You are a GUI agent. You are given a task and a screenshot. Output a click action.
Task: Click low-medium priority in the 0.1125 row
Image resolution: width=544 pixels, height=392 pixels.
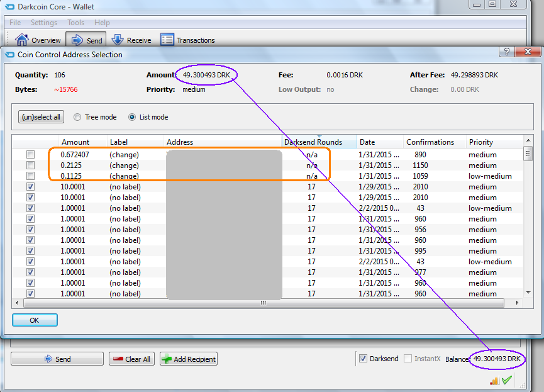(490, 176)
